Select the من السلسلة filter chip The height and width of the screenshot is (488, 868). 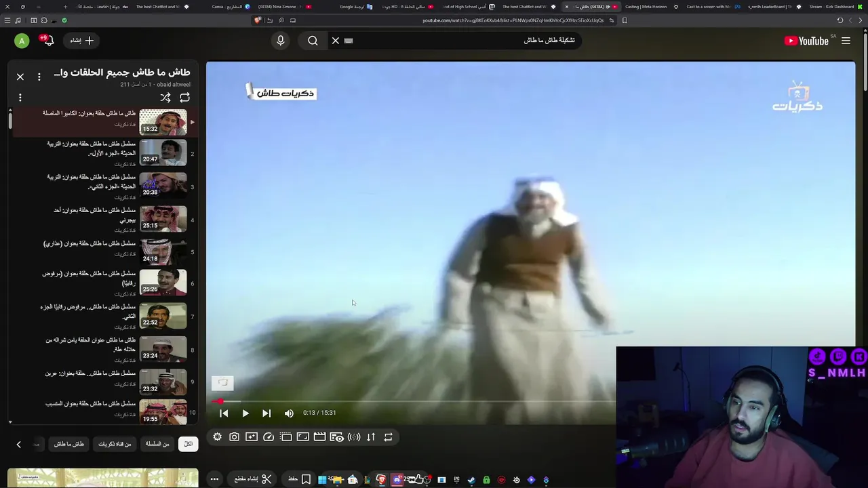point(157,444)
